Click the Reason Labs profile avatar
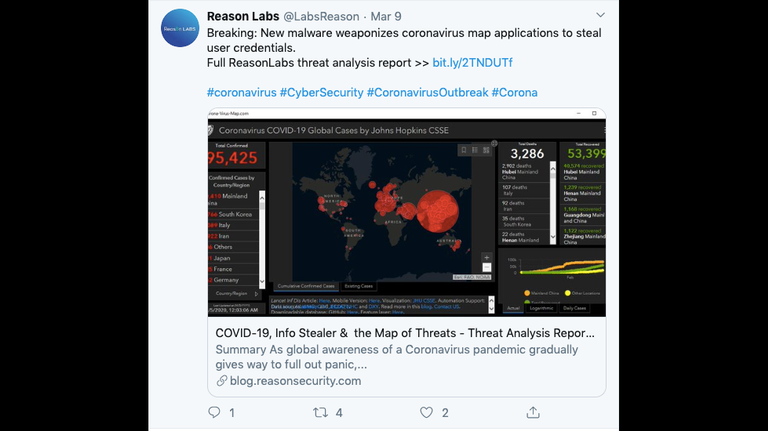Image resolution: width=768 pixels, height=431 pixels. click(x=180, y=28)
